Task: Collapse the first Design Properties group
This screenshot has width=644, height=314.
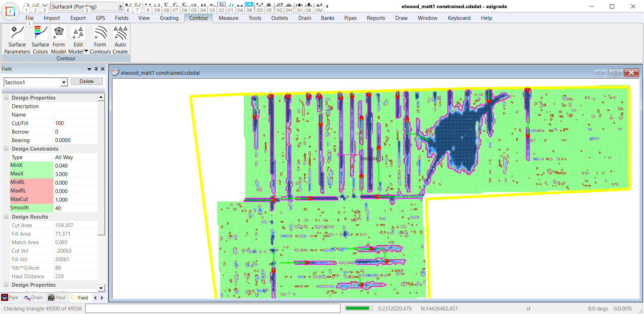Action: (6, 98)
